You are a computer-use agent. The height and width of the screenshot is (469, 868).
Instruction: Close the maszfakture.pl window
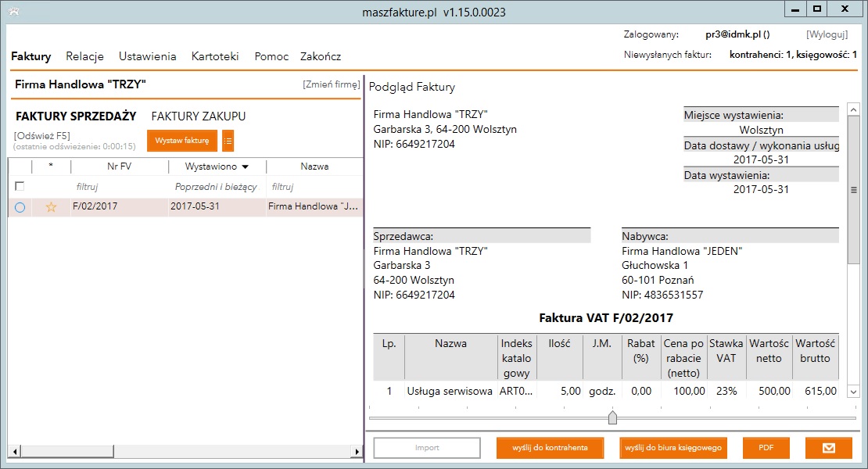point(845,9)
